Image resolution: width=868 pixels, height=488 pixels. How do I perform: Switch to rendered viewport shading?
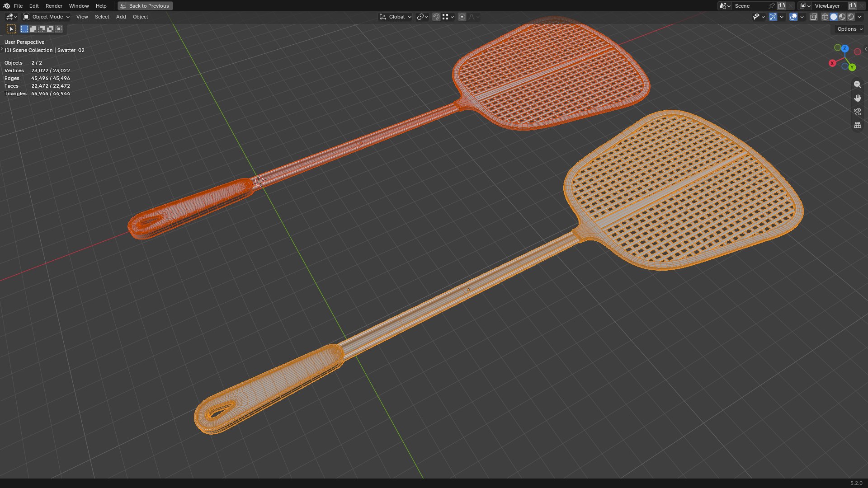[x=851, y=17]
